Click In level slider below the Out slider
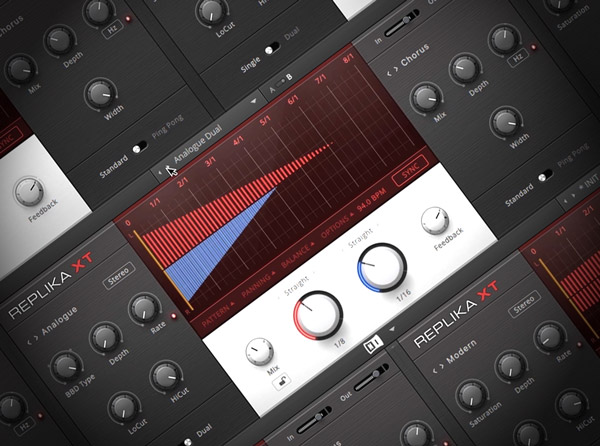 (315, 420)
